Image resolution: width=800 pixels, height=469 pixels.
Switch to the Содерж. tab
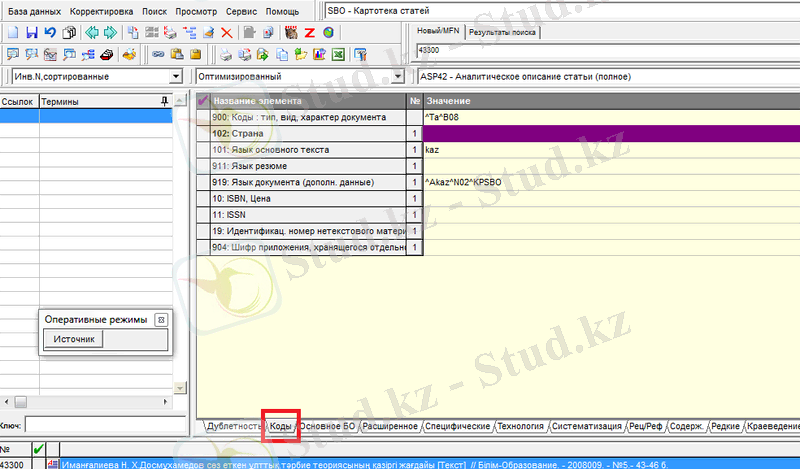686,426
